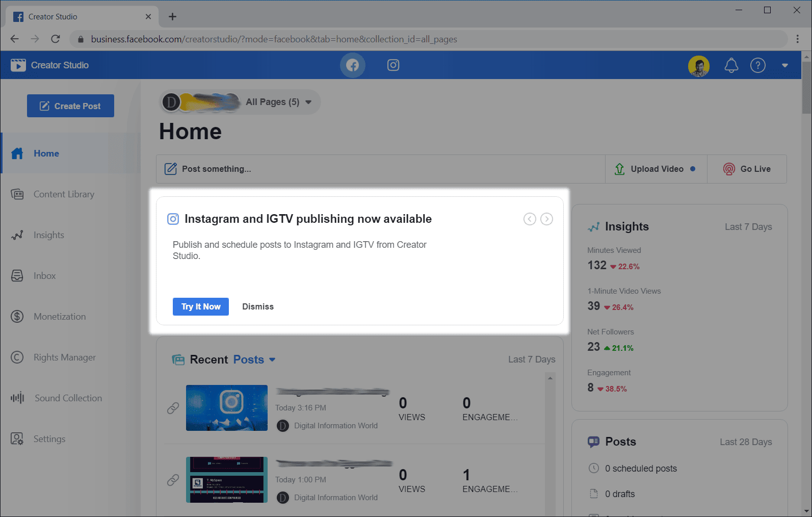Screen dimensions: 812x517
Task: Click the recent posts list scroll-up arrow
Action: [550, 378]
